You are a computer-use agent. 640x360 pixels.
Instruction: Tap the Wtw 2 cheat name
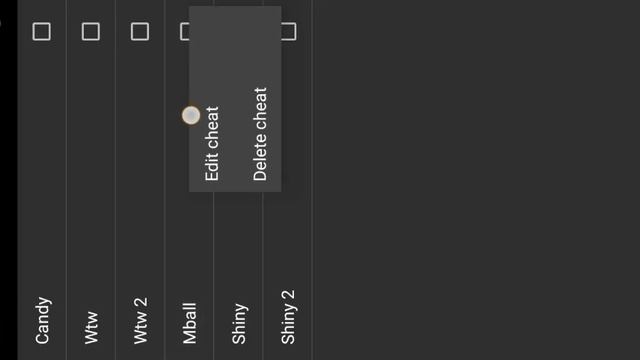[140, 321]
